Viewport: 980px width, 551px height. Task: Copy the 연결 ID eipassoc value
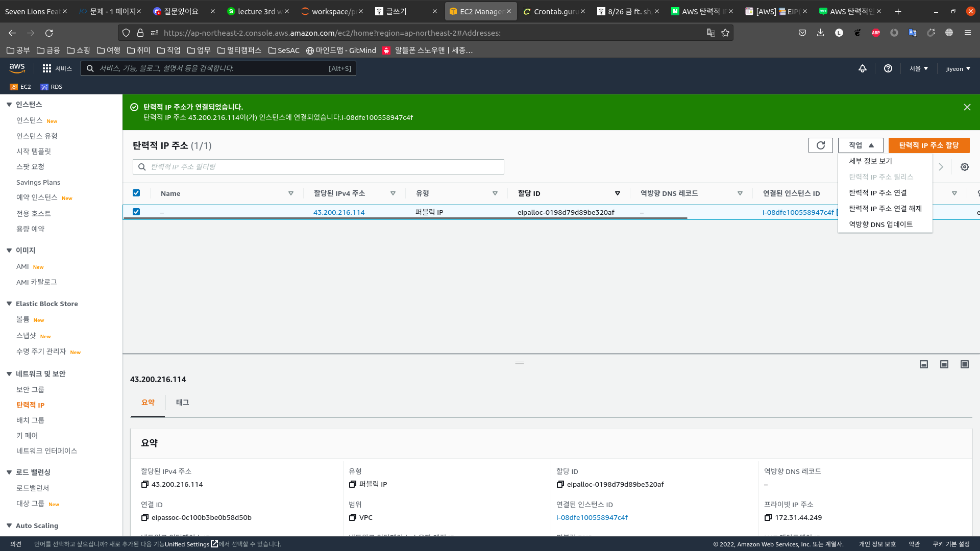click(145, 517)
